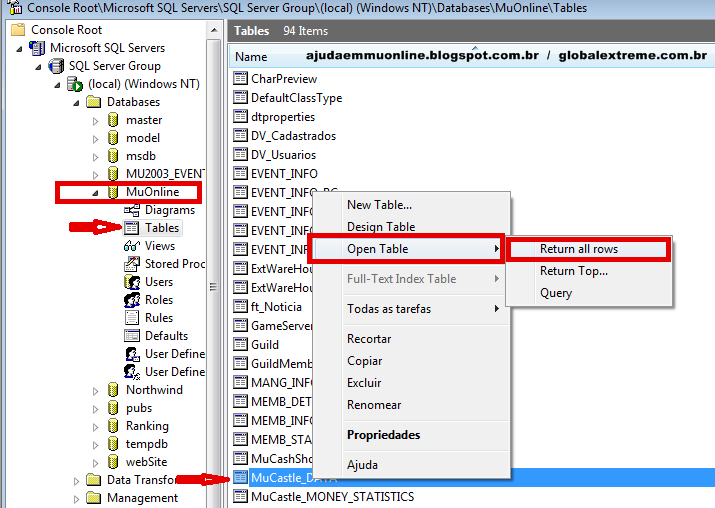
Task: Open Todas as tarefas submenu
Action: 411,309
